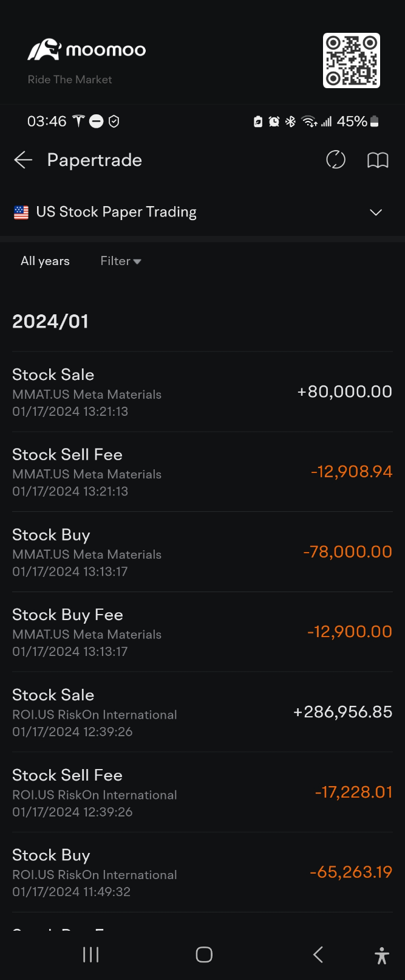Image resolution: width=405 pixels, height=980 pixels.
Task: Open the All years selector
Action: pyautogui.click(x=45, y=261)
